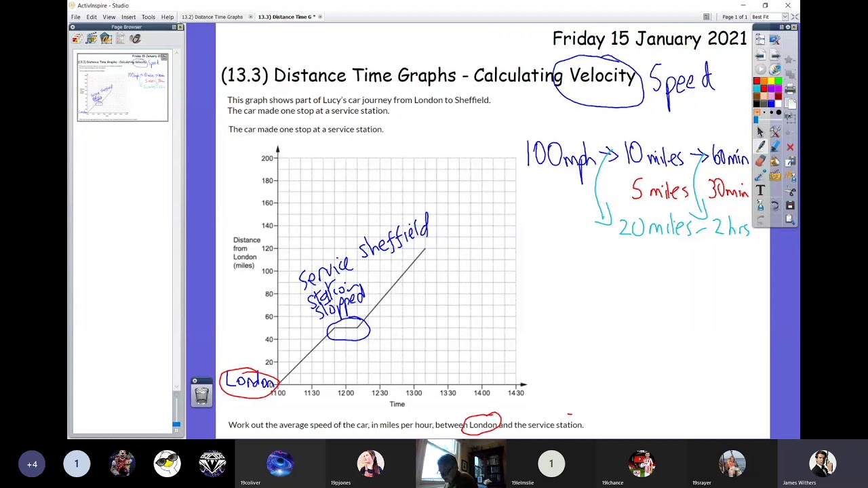The width and height of the screenshot is (868, 488).
Task: Click the red X delete icon
Action: 790,147
